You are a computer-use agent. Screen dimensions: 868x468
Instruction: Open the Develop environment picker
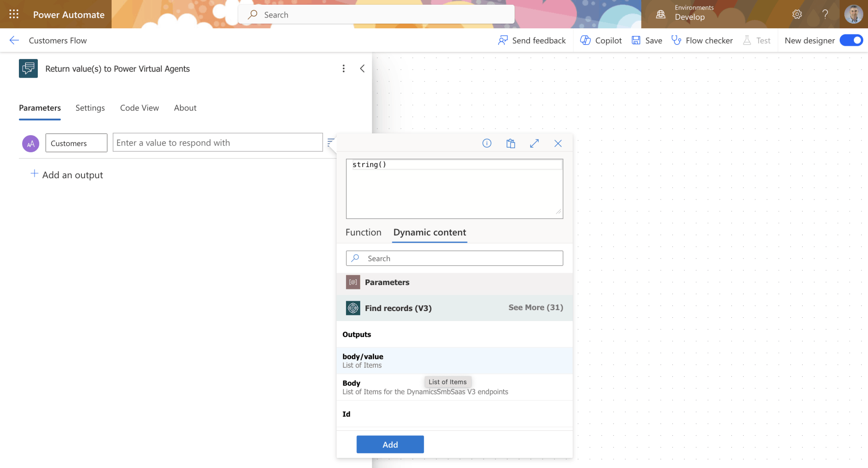click(690, 17)
